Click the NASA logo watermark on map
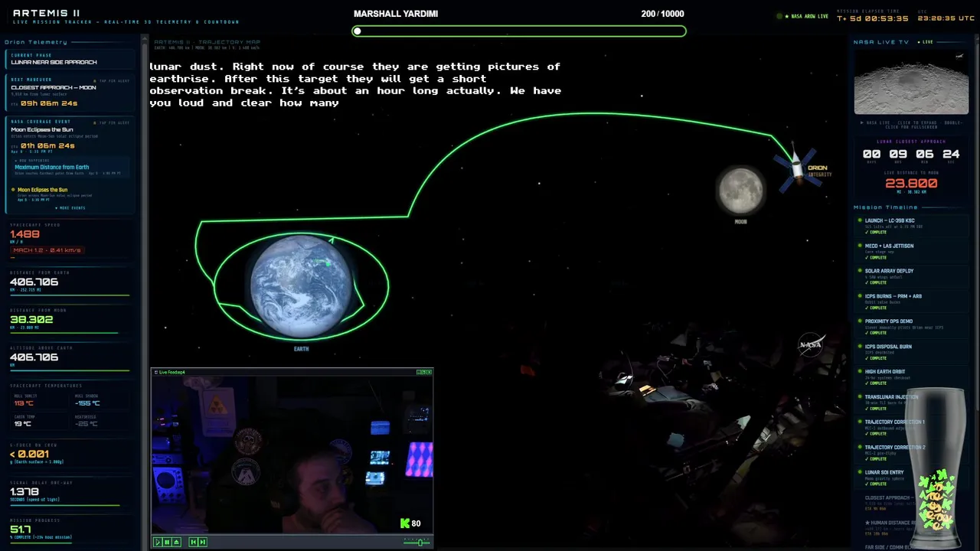This screenshot has width=980, height=551. 811,344
